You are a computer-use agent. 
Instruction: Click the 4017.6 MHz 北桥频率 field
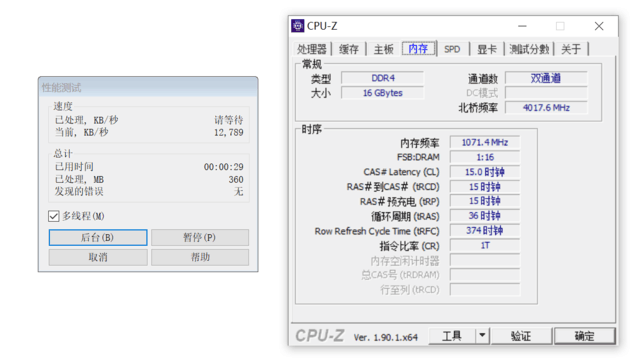(546, 108)
